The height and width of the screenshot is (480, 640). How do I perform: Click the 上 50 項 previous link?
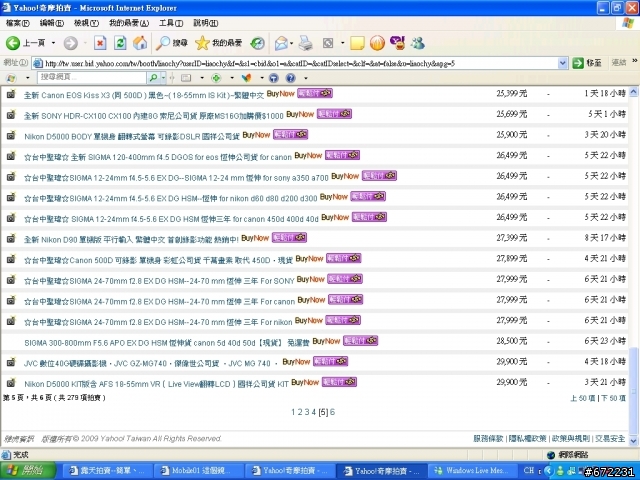582,398
